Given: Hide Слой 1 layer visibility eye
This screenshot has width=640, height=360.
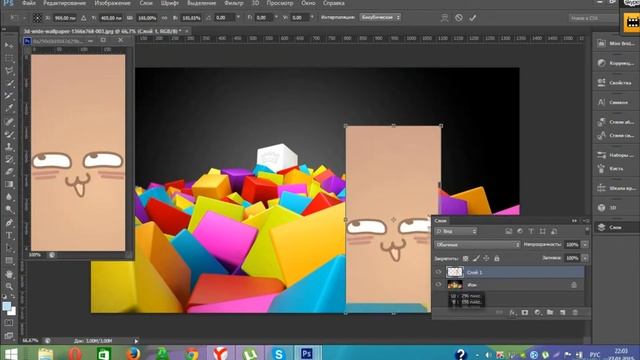Looking at the screenshot, I should point(439,272).
